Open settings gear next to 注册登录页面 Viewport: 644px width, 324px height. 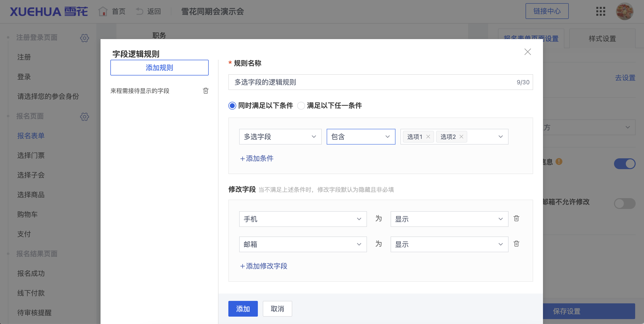point(85,38)
